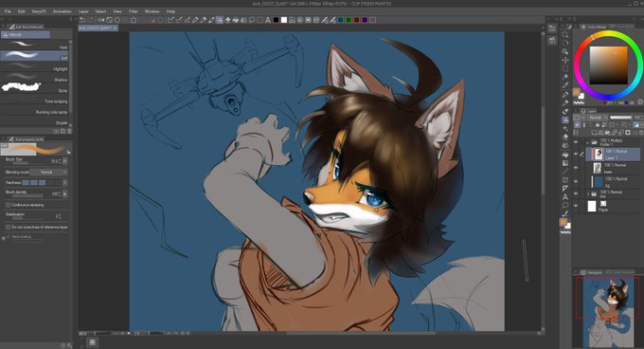This screenshot has height=349, width=644.
Task: Select the Move layer tool
Action: click(x=565, y=60)
